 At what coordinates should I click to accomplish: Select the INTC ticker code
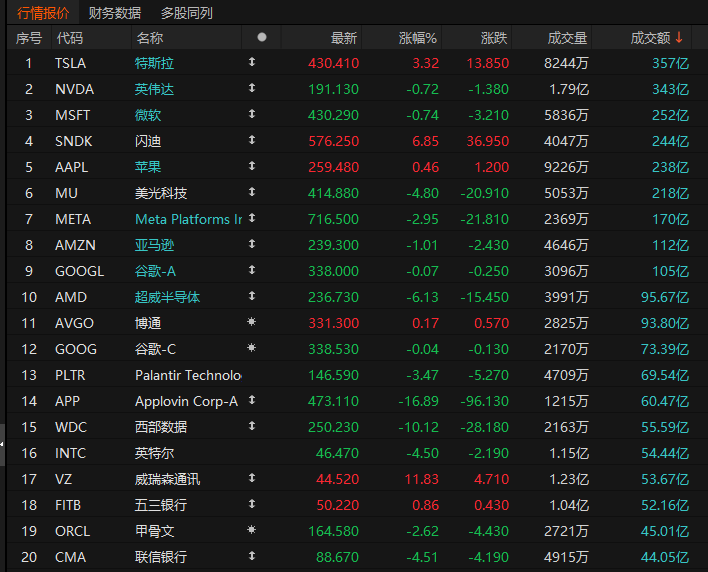(70, 453)
